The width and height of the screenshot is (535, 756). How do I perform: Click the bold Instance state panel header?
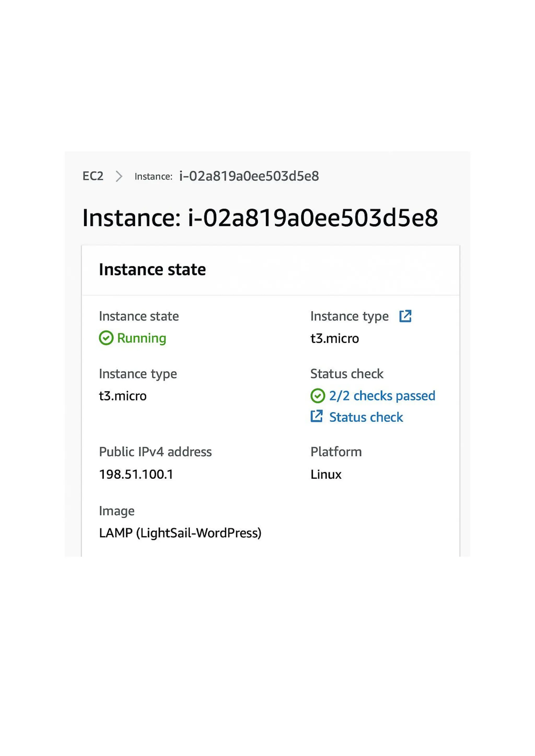click(152, 270)
